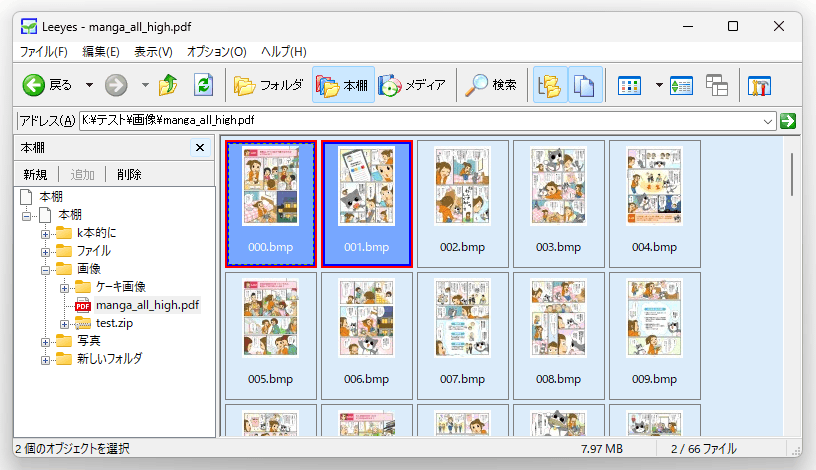Screen dimensions: 816x470
Task: Click the layout panels icon
Action: point(717,85)
